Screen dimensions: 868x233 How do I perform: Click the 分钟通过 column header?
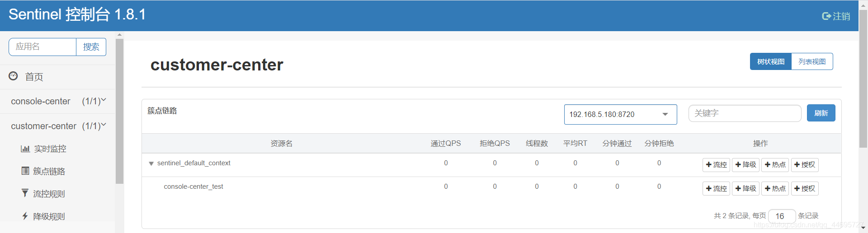tap(617, 143)
